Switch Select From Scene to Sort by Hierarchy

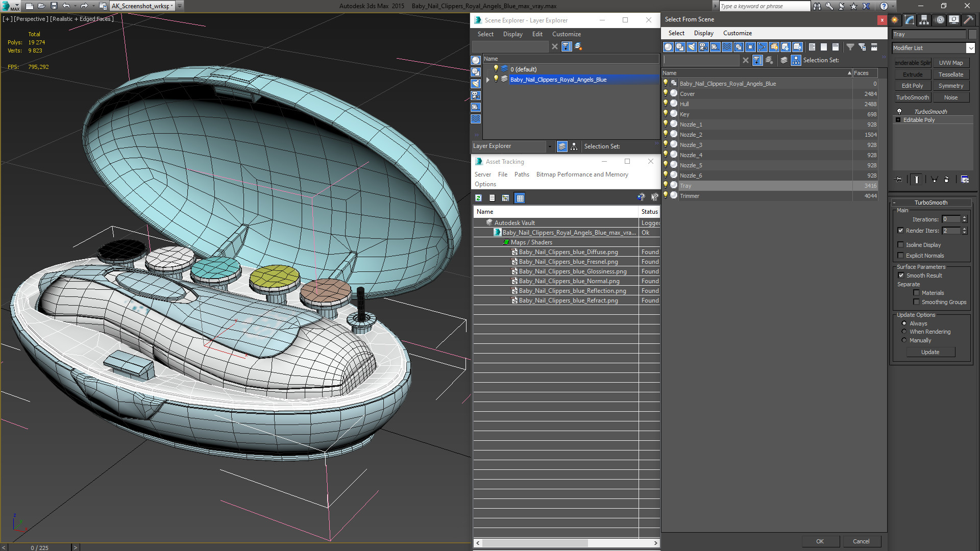click(796, 60)
